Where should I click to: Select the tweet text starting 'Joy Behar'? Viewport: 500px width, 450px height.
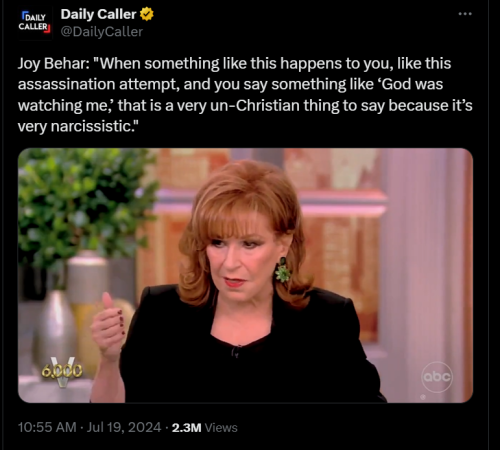click(245, 95)
